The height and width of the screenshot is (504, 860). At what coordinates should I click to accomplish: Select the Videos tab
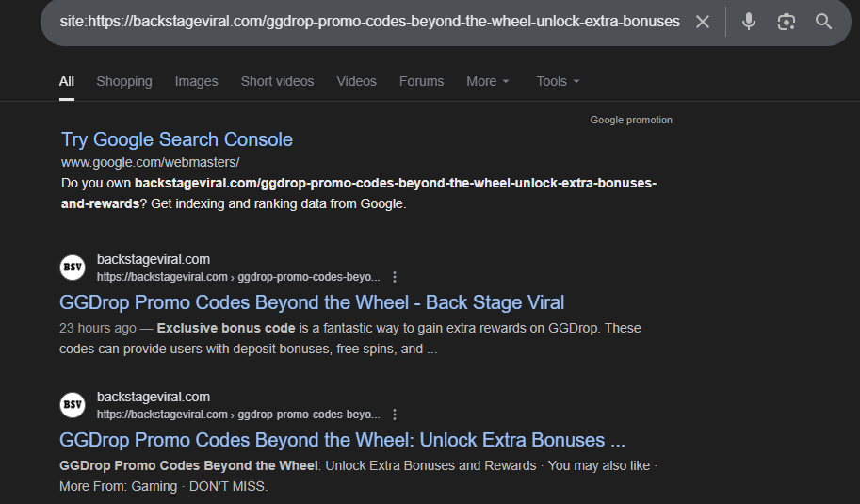coord(356,81)
